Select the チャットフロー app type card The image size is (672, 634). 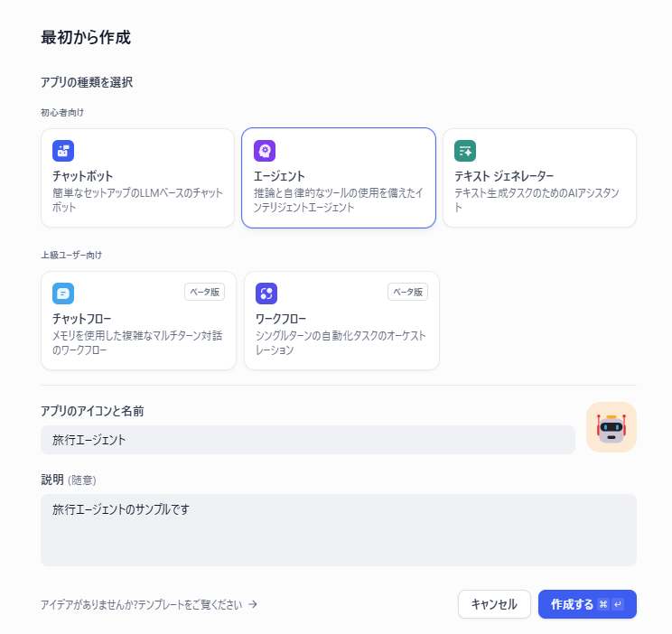(138, 321)
